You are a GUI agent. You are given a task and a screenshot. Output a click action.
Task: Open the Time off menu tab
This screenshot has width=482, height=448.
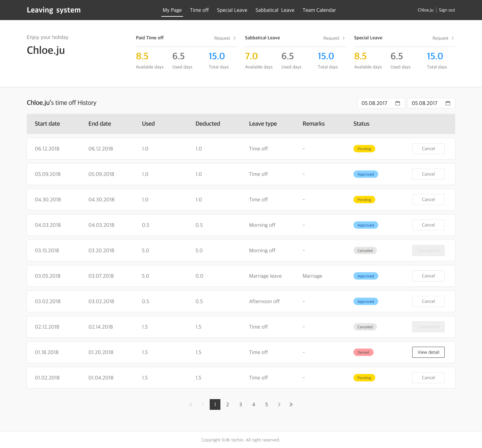(199, 10)
